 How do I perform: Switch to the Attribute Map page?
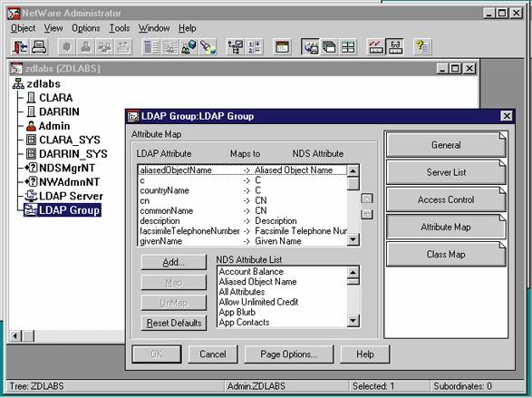[446, 227]
